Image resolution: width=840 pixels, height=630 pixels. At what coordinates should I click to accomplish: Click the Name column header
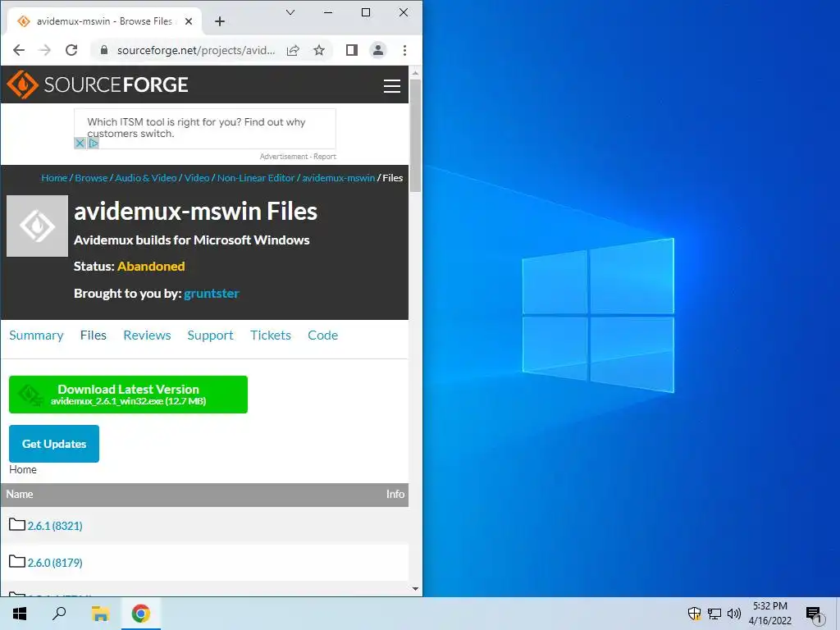(20, 495)
